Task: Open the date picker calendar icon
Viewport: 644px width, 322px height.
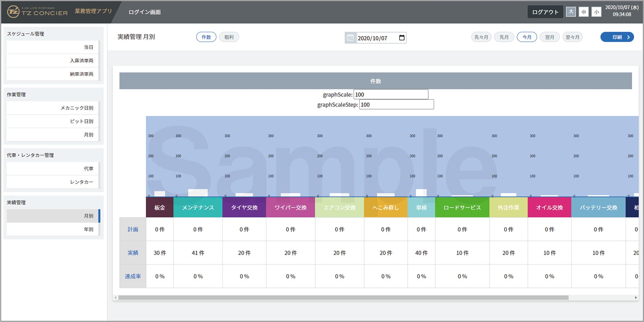Action: click(x=402, y=38)
